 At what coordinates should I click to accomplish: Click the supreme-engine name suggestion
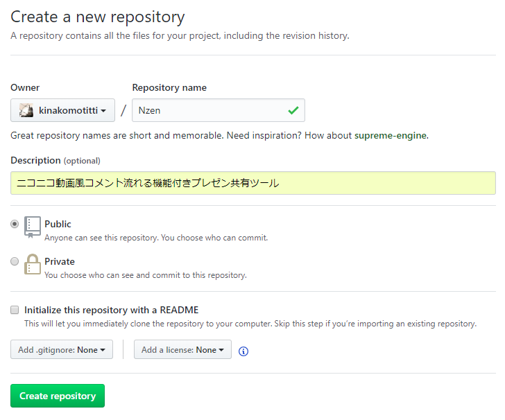[391, 135]
